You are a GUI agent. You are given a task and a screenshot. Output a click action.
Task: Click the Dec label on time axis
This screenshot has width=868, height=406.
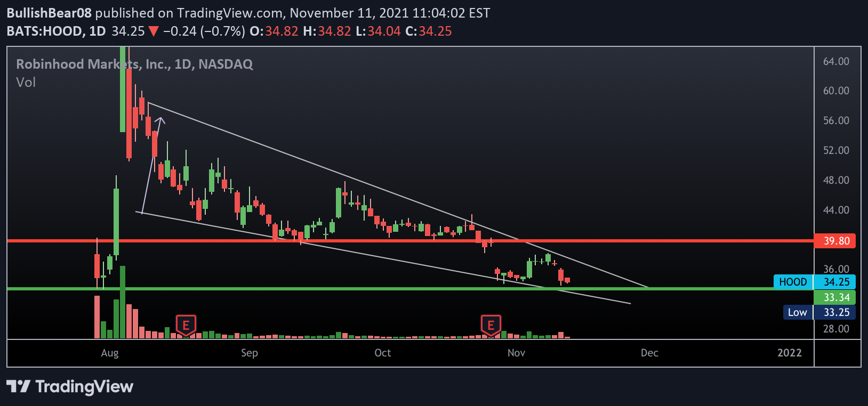click(649, 353)
